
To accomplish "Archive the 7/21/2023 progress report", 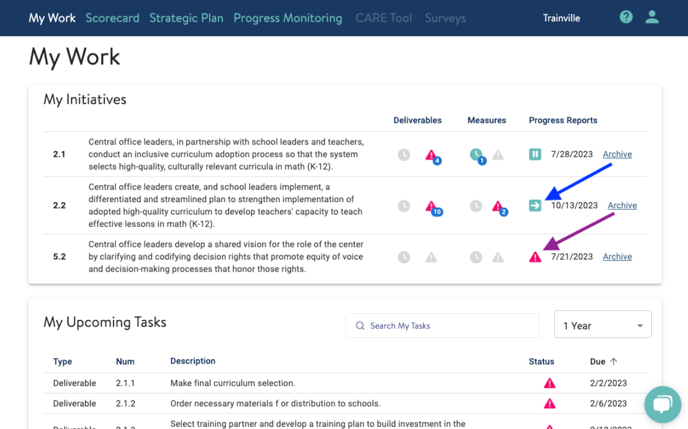I will tap(617, 257).
